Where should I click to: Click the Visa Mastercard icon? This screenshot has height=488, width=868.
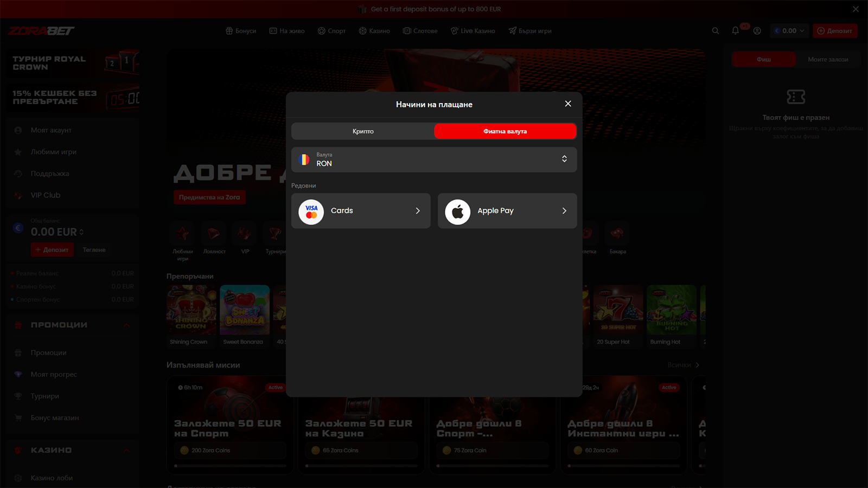(x=311, y=211)
